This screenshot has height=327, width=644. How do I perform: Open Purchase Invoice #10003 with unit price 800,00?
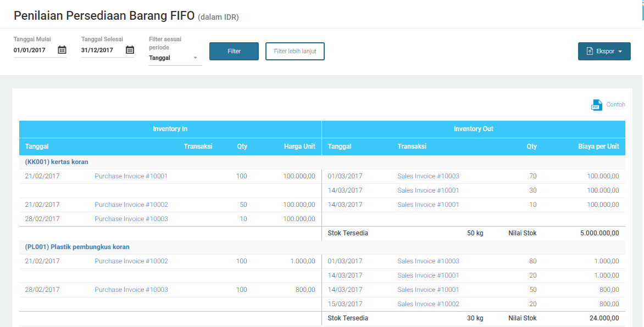point(131,290)
